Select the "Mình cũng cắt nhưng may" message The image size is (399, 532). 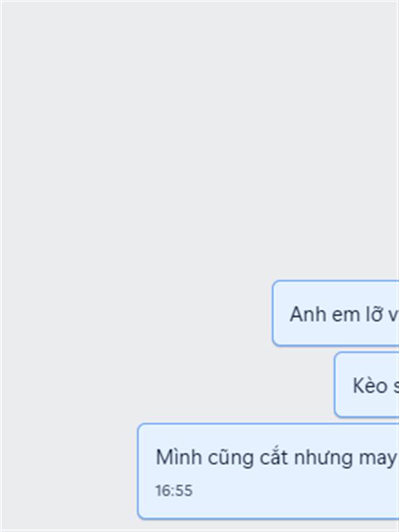pyautogui.click(x=269, y=471)
